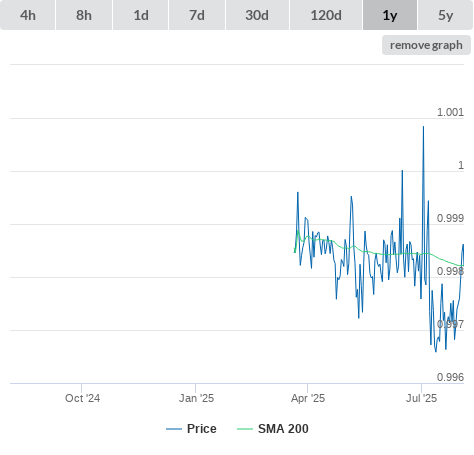
Task: Click the Apr '25 axis marker
Action: click(x=308, y=398)
